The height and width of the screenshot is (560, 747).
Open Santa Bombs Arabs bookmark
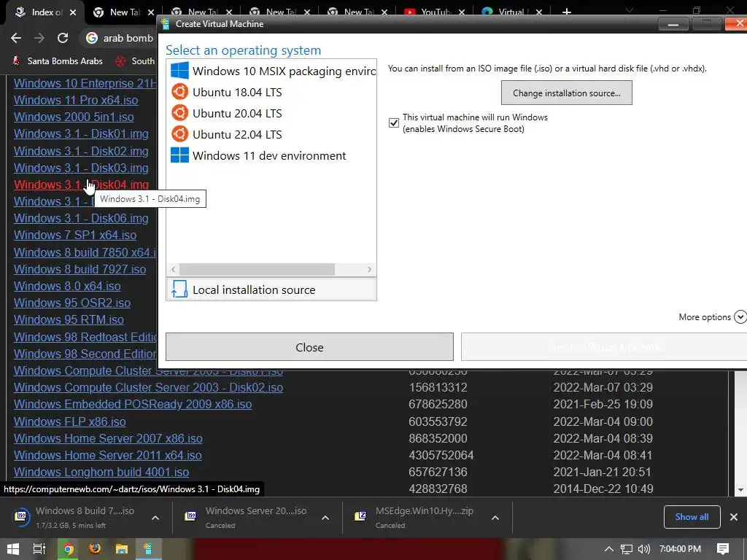(57, 61)
